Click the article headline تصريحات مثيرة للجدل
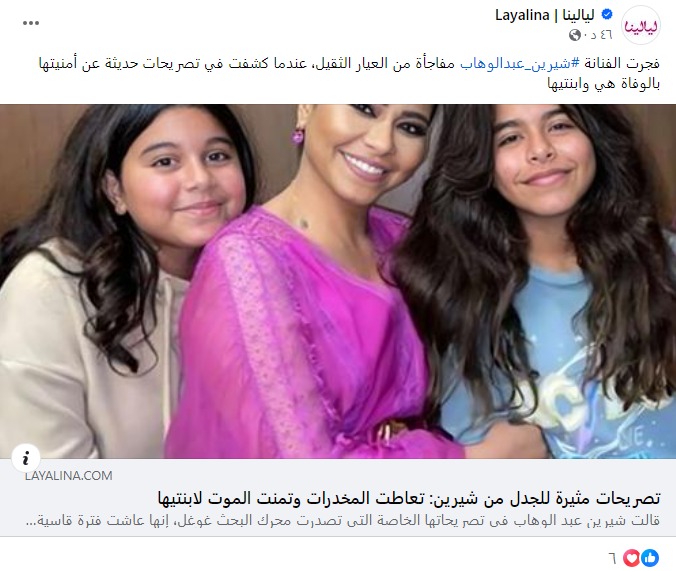The image size is (676, 571). [409, 499]
